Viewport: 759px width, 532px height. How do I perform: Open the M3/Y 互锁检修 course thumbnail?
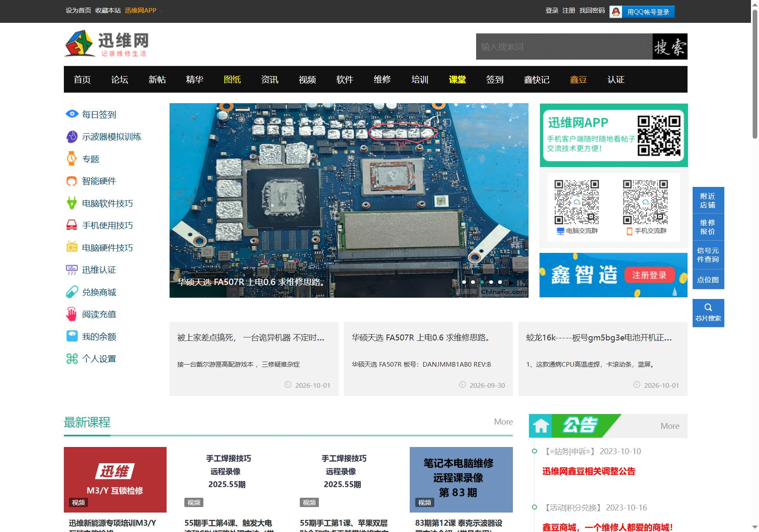(115, 480)
